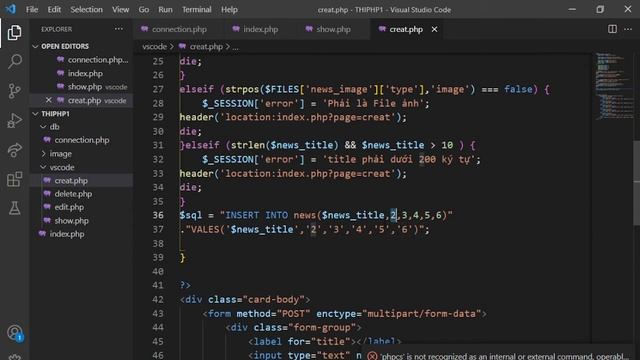Open Explorer's more actions ellipsis
The width and height of the screenshot is (640, 360).
[119, 29]
